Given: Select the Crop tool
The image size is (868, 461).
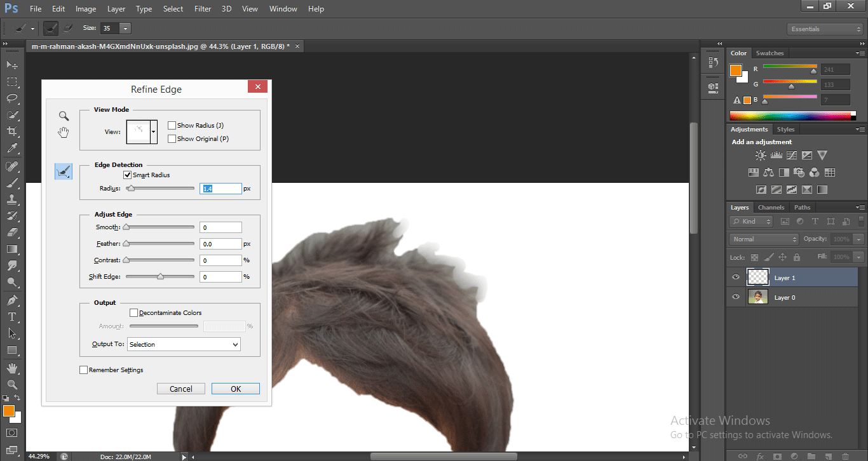Looking at the screenshot, I should click(12, 131).
